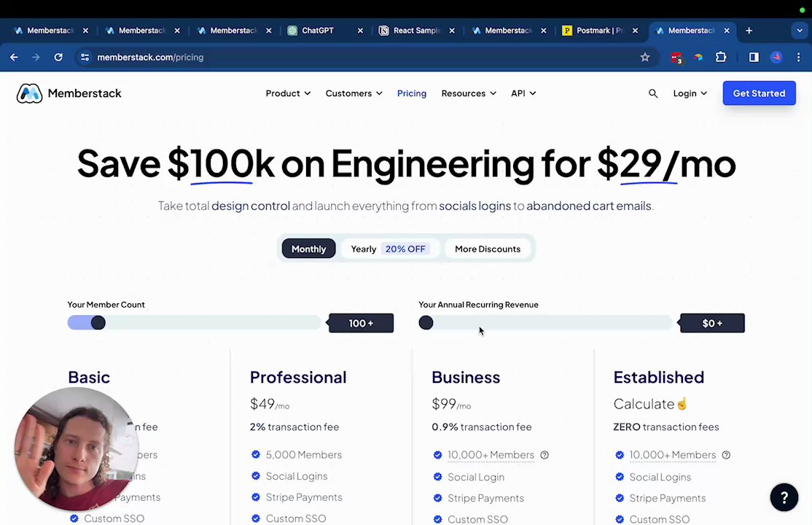This screenshot has width=812, height=525.
Task: Switch to Yearly 20% OFF billing
Action: pyautogui.click(x=389, y=249)
